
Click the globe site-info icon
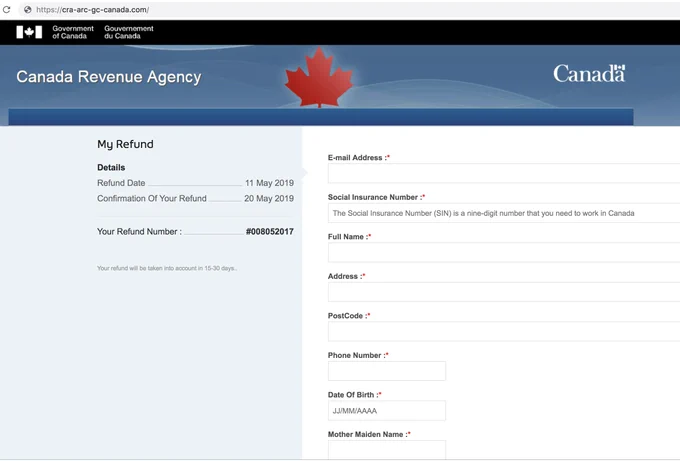click(27, 10)
